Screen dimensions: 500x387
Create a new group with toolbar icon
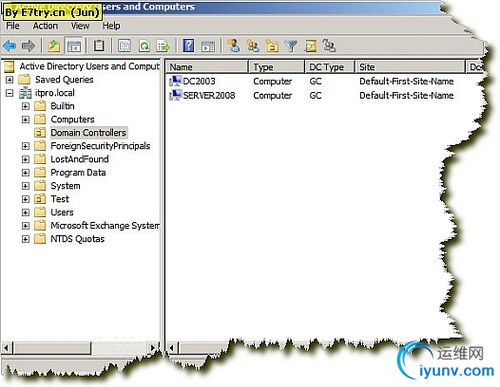click(253, 45)
